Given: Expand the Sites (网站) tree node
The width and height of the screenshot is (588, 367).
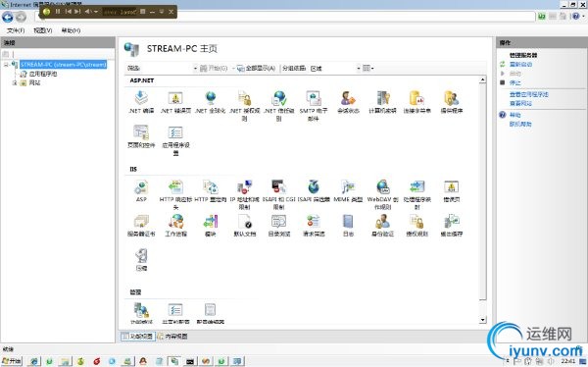Looking at the screenshot, I should click(x=15, y=82).
